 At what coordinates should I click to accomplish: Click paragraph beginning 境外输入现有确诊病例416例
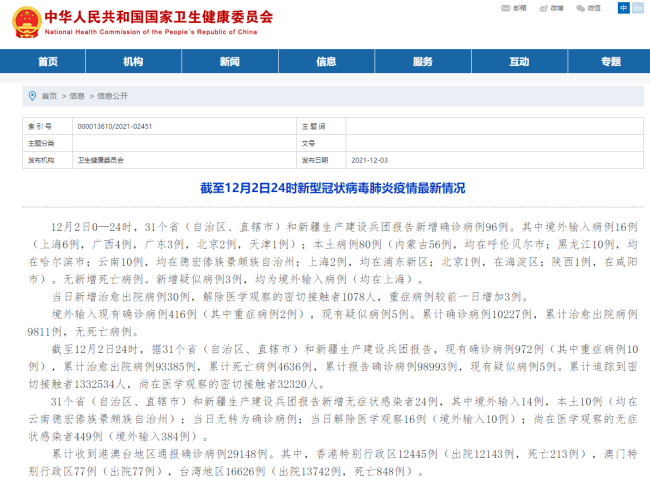pos(333,323)
